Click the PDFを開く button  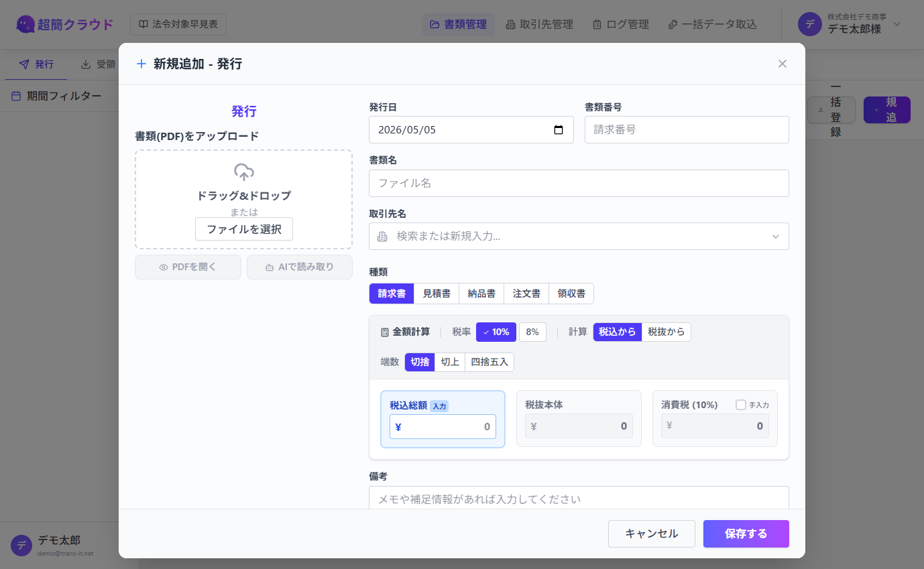click(188, 267)
